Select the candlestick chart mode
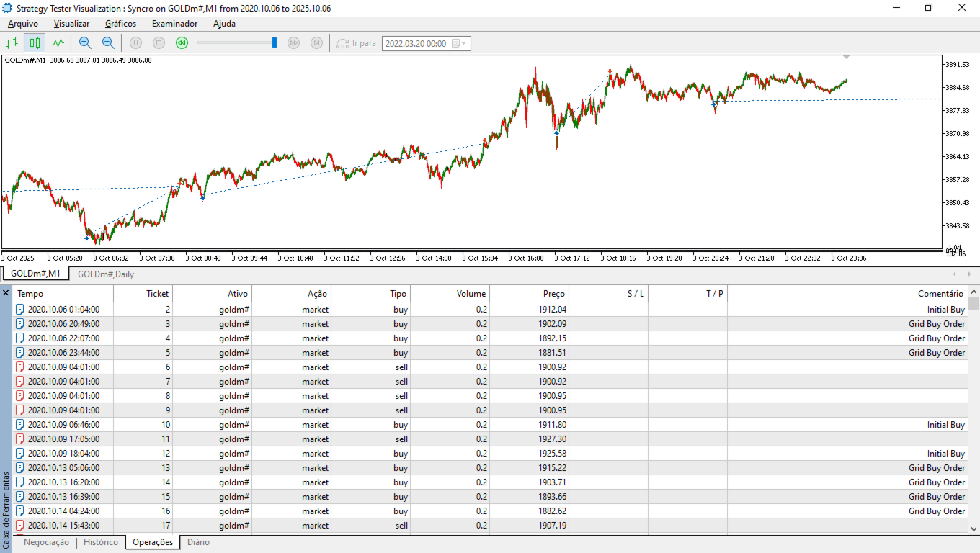 (35, 43)
